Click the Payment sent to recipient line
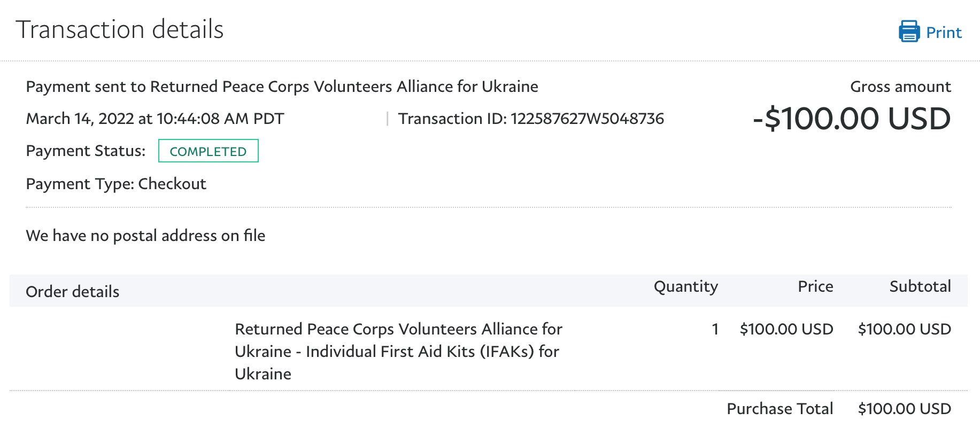The height and width of the screenshot is (428, 980). [x=282, y=87]
